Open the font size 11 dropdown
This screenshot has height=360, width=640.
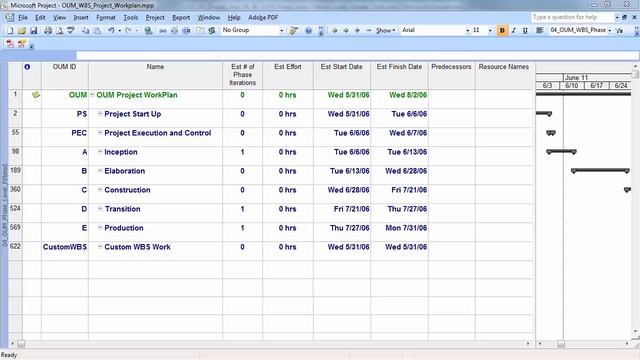coord(490,31)
